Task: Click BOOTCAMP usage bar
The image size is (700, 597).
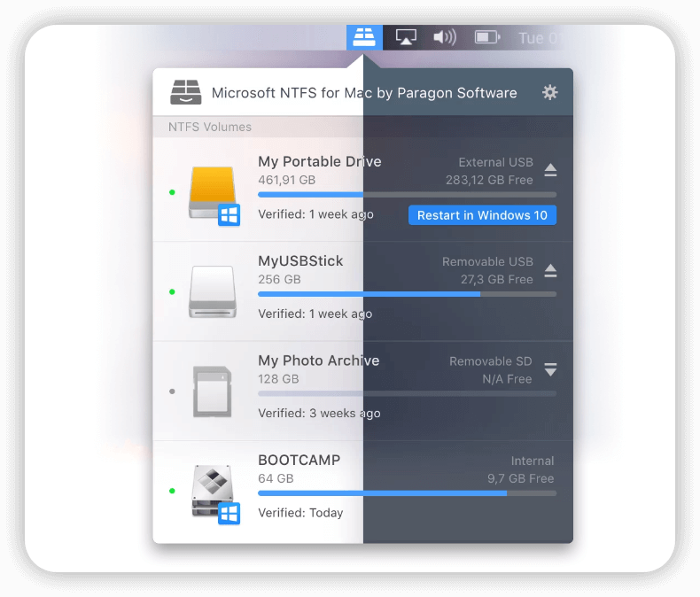Action: 407,493
